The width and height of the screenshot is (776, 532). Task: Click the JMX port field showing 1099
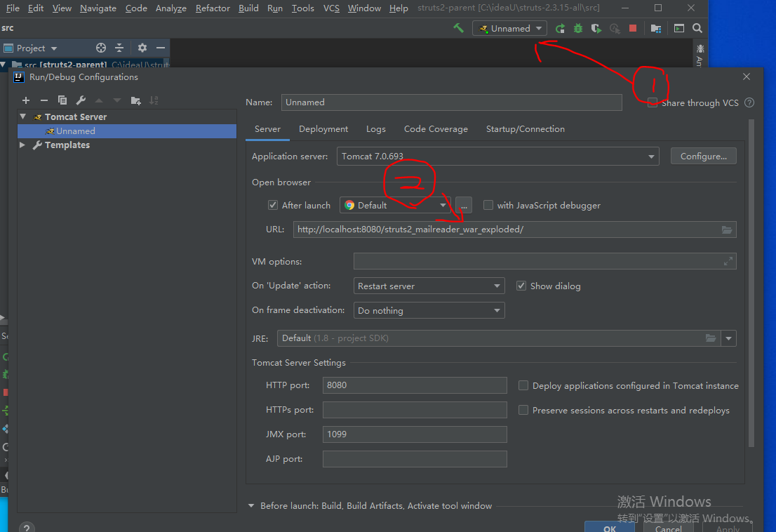click(415, 434)
